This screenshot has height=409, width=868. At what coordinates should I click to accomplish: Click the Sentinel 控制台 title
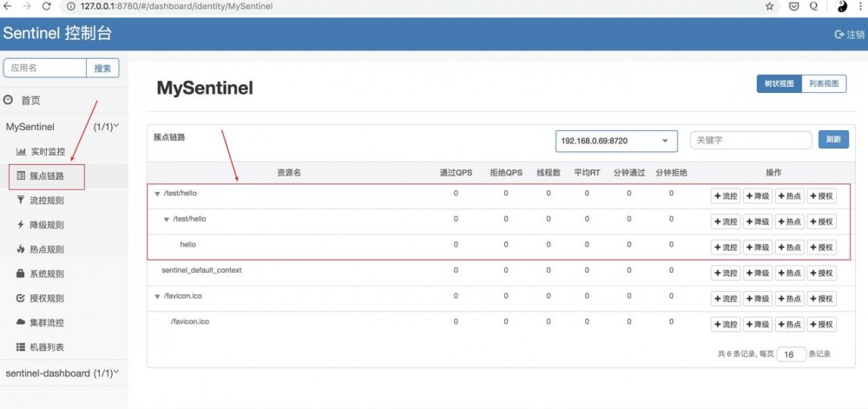pyautogui.click(x=57, y=33)
